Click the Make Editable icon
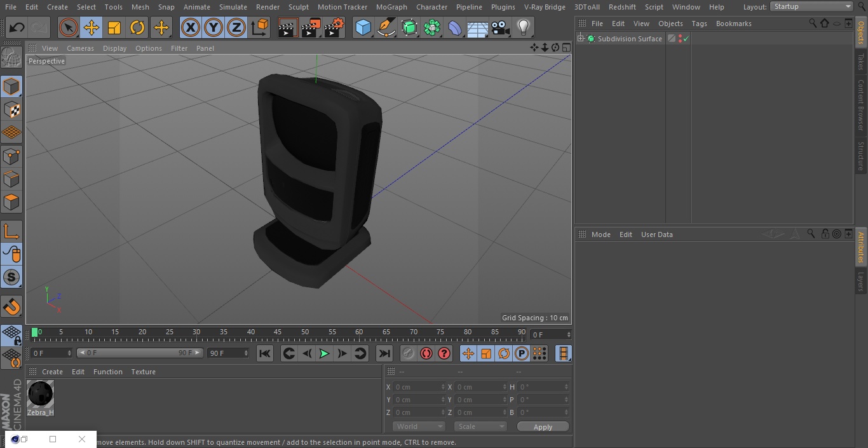868x448 pixels. (11, 57)
